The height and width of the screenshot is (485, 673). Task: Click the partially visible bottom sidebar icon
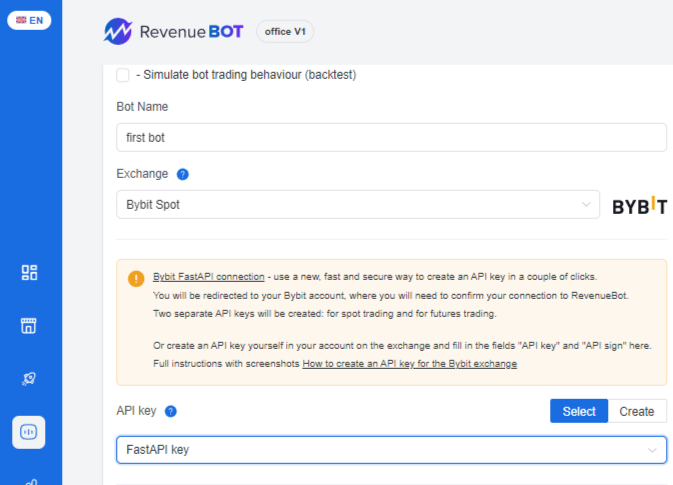29,480
